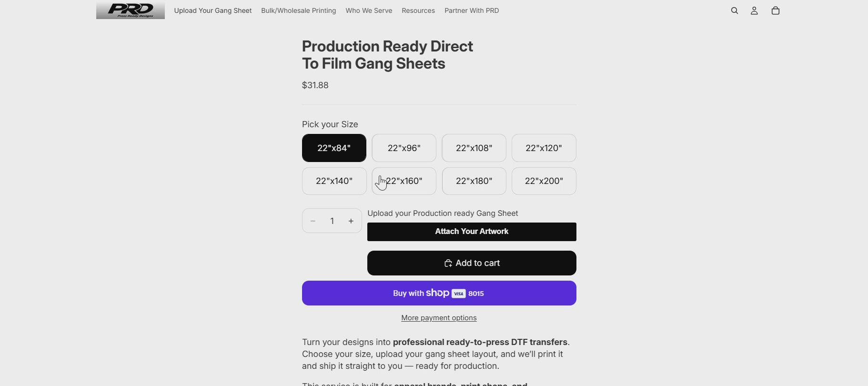Select the 22"x84" size option

tap(334, 148)
